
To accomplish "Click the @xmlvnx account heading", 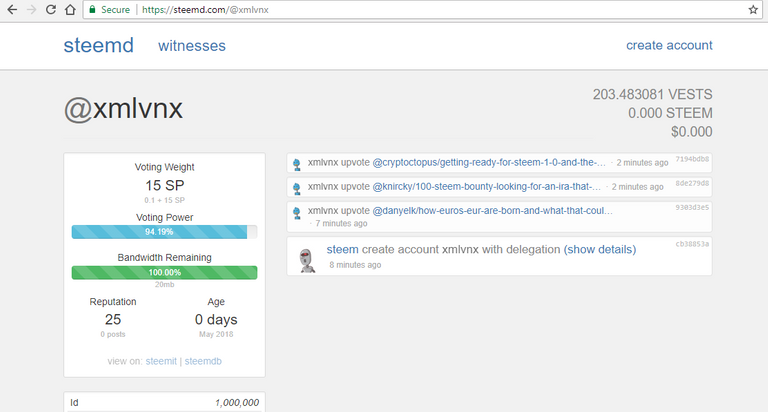I will click(x=123, y=109).
